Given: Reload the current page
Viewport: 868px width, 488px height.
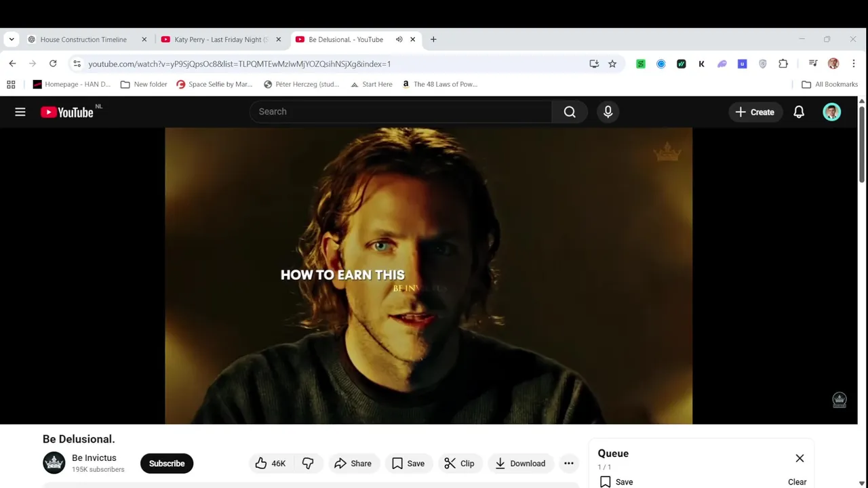Looking at the screenshot, I should pyautogui.click(x=53, y=64).
